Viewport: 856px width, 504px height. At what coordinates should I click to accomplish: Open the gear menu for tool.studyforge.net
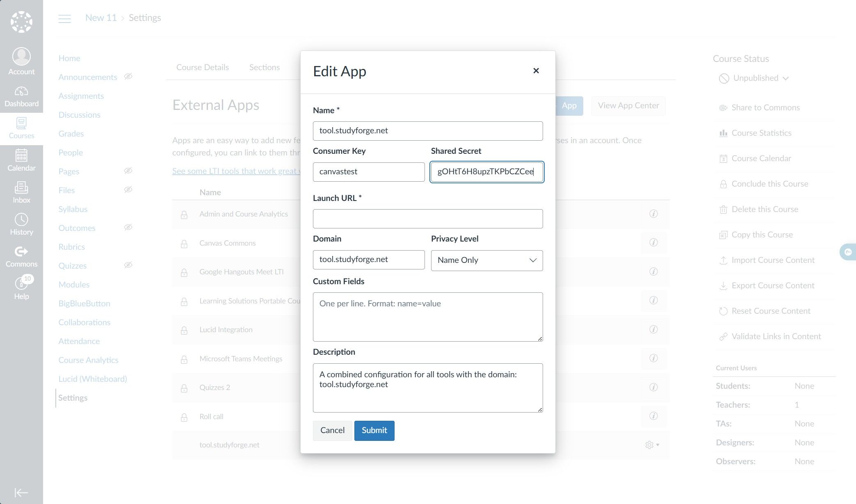(x=652, y=445)
